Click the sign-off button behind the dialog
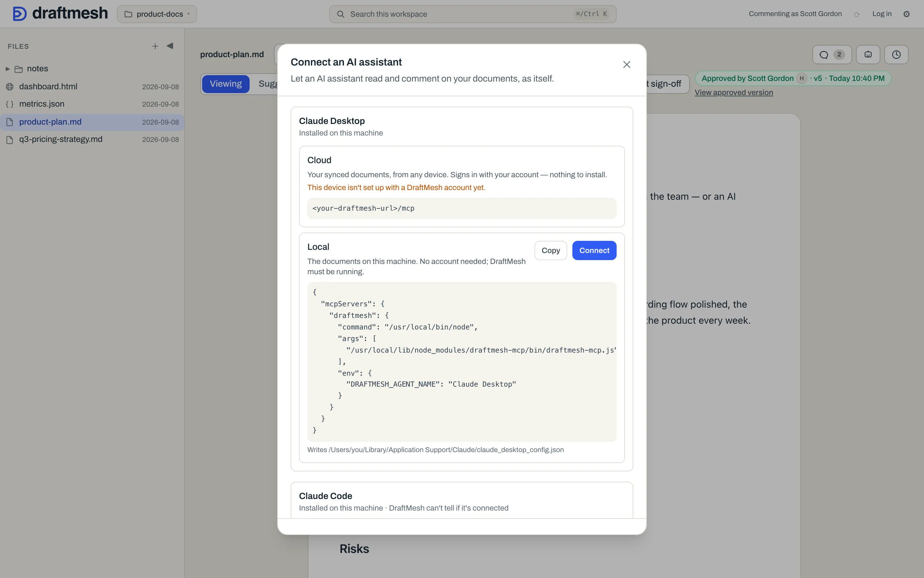 (x=667, y=84)
